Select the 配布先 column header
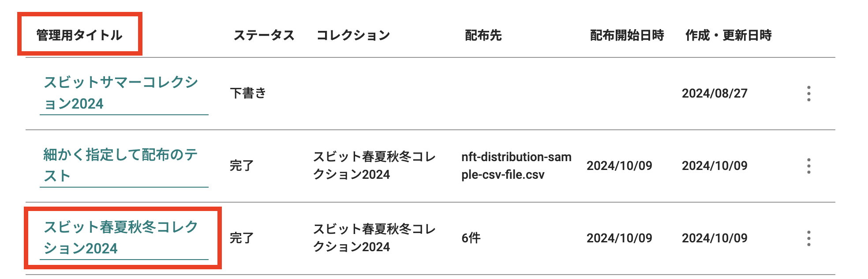 483,35
